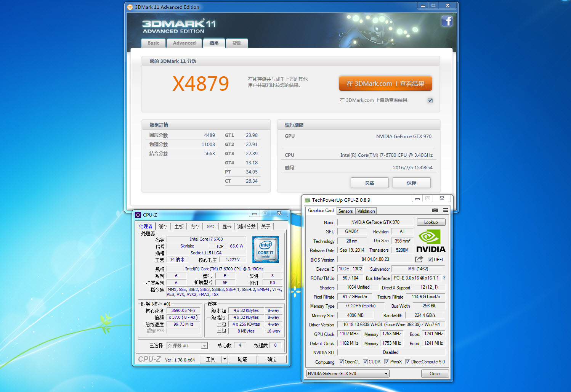Click the GPU-Z Name field NVIDIA GeForce GTX 970

(x=375, y=222)
